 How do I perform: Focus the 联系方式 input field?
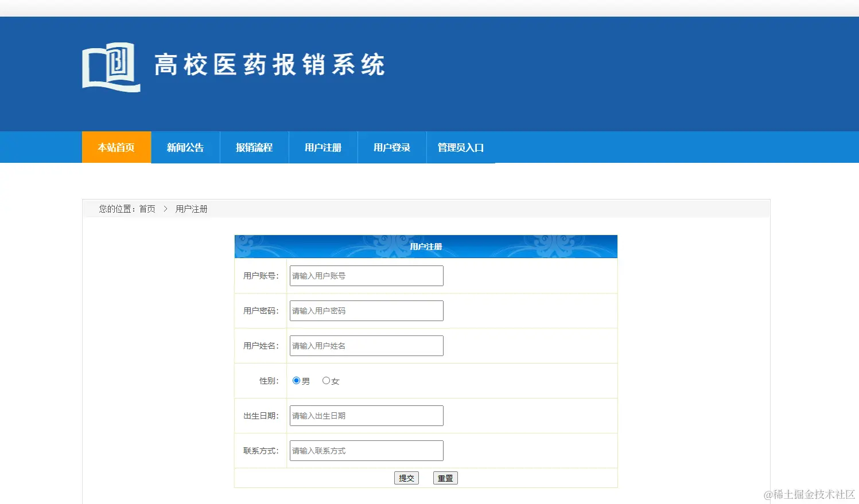point(367,451)
